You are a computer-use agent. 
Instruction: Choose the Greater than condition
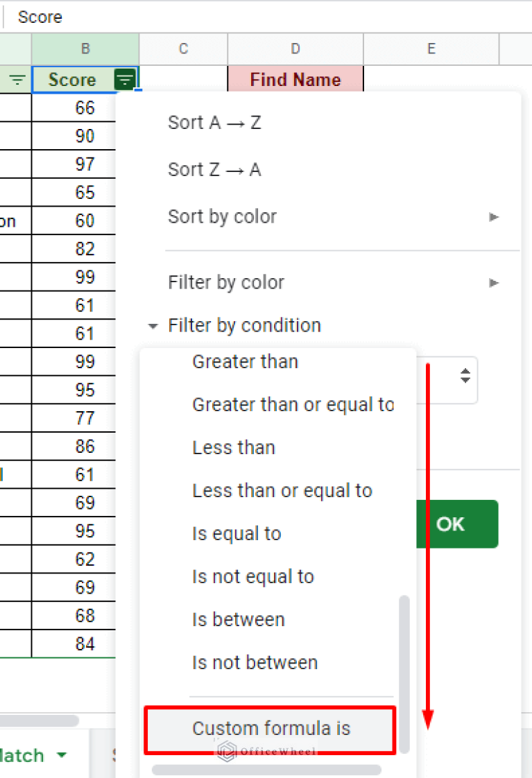[245, 361]
